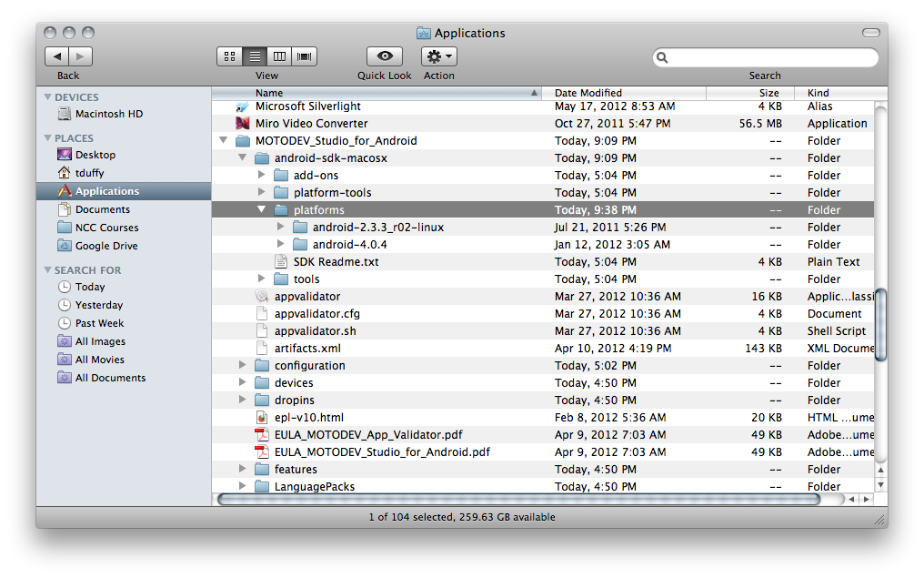Select the Miro Video Converter app icon
The width and height of the screenshot is (924, 578).
(x=242, y=123)
